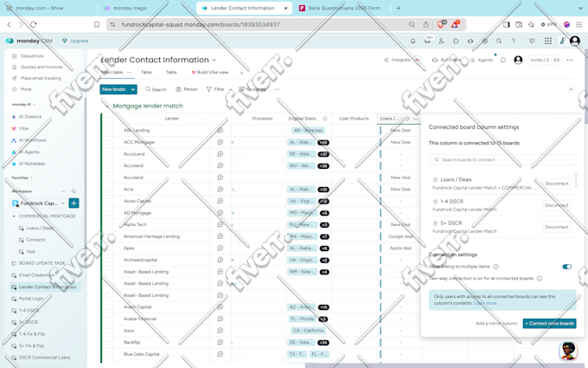Click Connect more boards button
Viewport: 588px width, 368px height.
click(549, 323)
